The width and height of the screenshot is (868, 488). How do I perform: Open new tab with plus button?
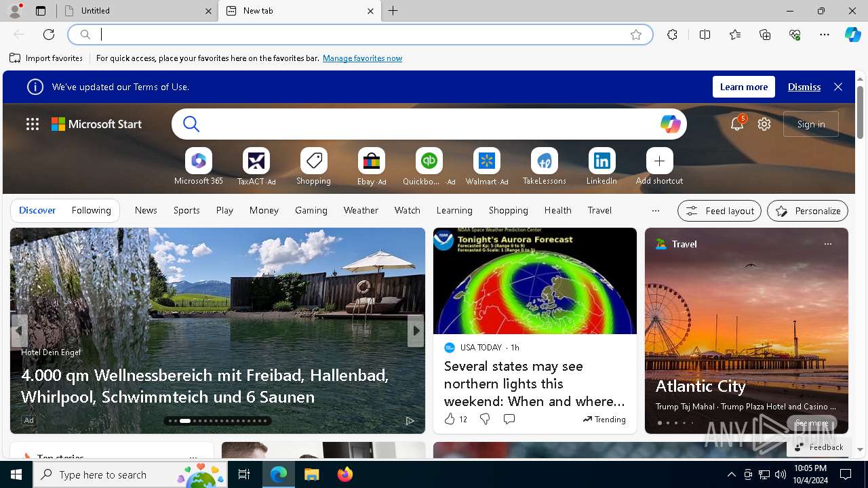tap(393, 11)
